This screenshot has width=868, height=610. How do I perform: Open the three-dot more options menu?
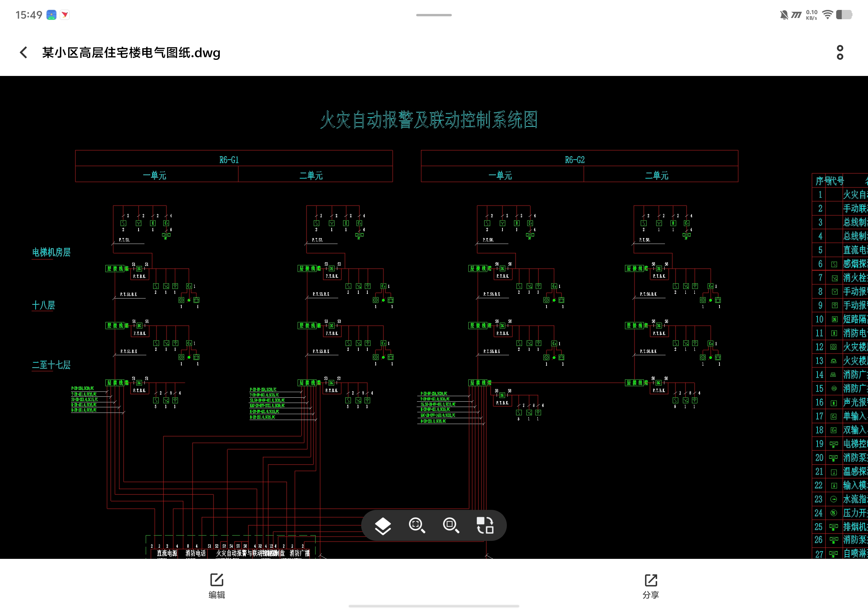pos(840,52)
